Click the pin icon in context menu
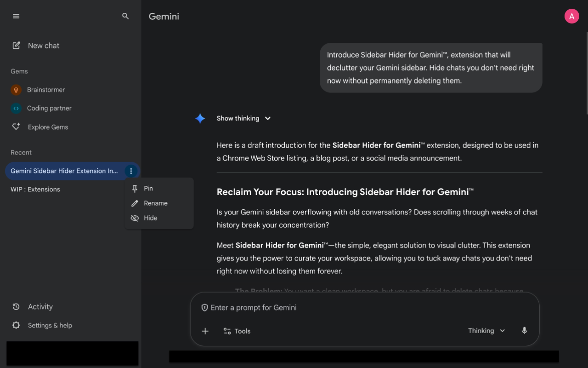588x368 pixels. click(x=135, y=189)
